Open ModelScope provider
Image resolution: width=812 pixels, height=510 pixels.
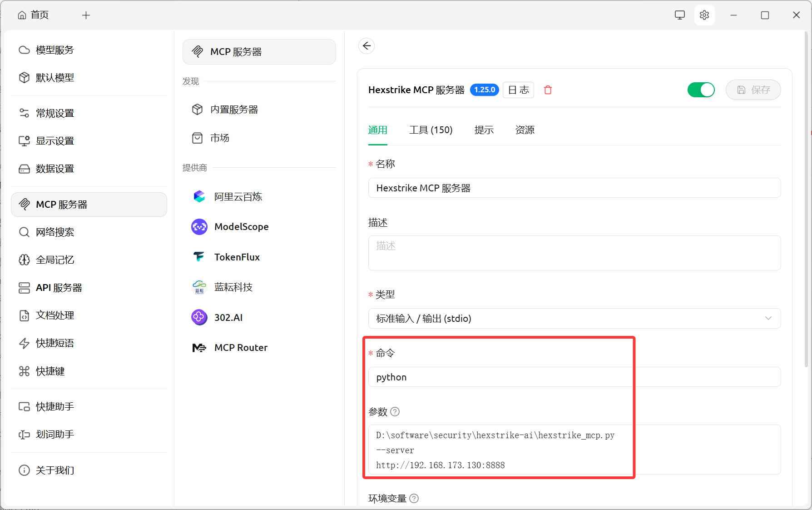pyautogui.click(x=241, y=227)
